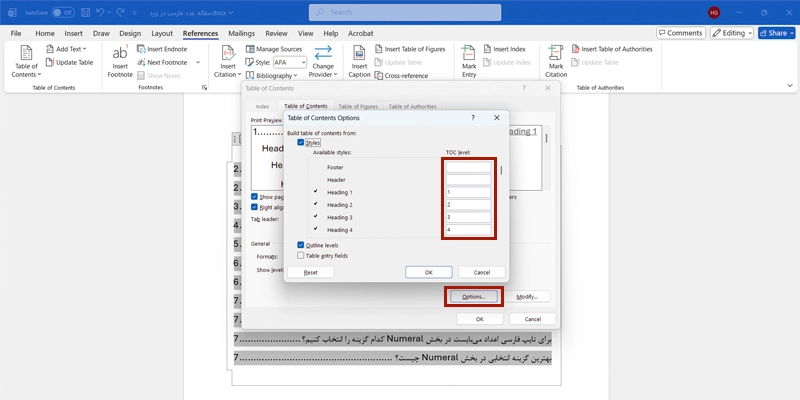
Task: Click the Insert Caption button
Action: click(359, 62)
